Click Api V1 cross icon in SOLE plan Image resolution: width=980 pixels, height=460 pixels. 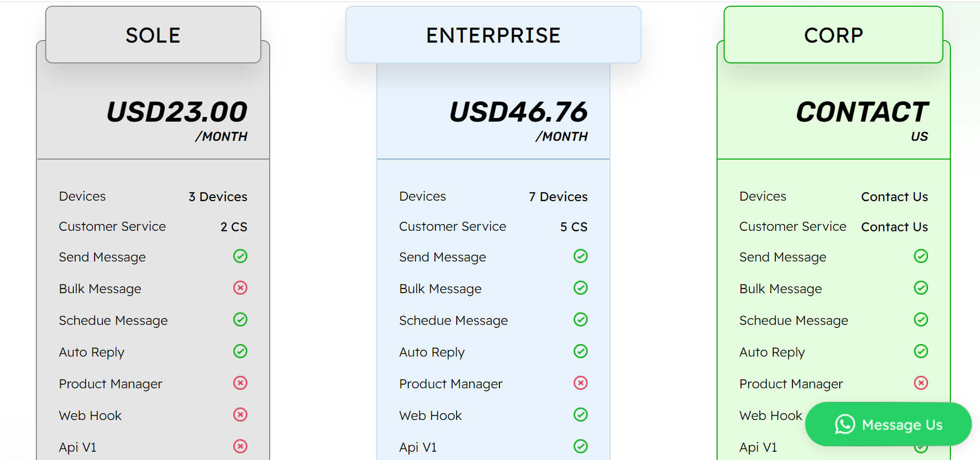click(x=240, y=446)
